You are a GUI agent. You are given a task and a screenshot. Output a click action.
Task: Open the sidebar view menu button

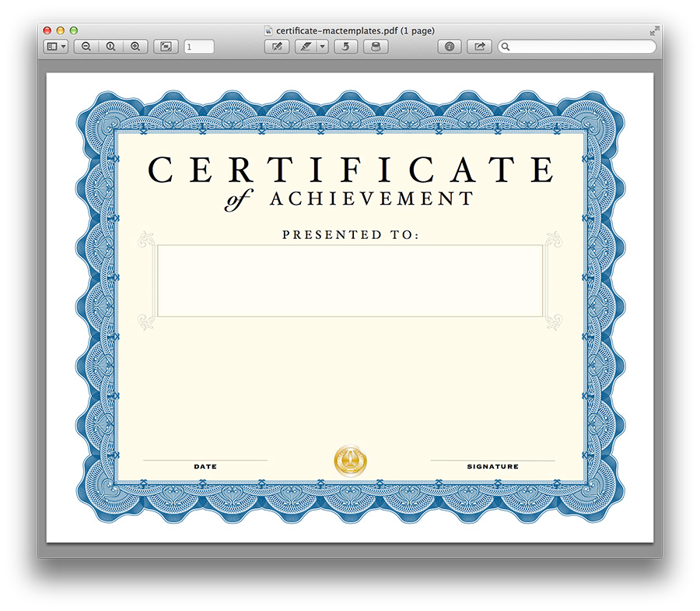click(x=55, y=47)
